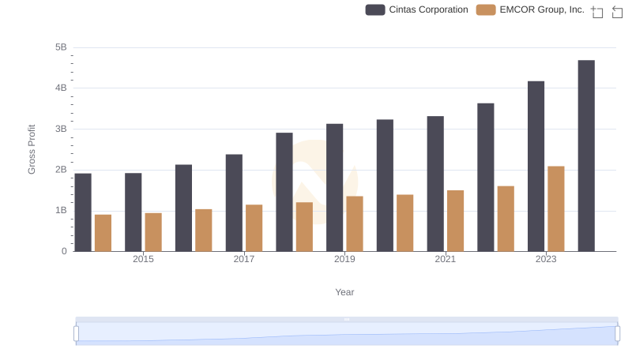Pick the Cintas bar for year 2021
Screen dimensions: 632x364
pos(435,183)
